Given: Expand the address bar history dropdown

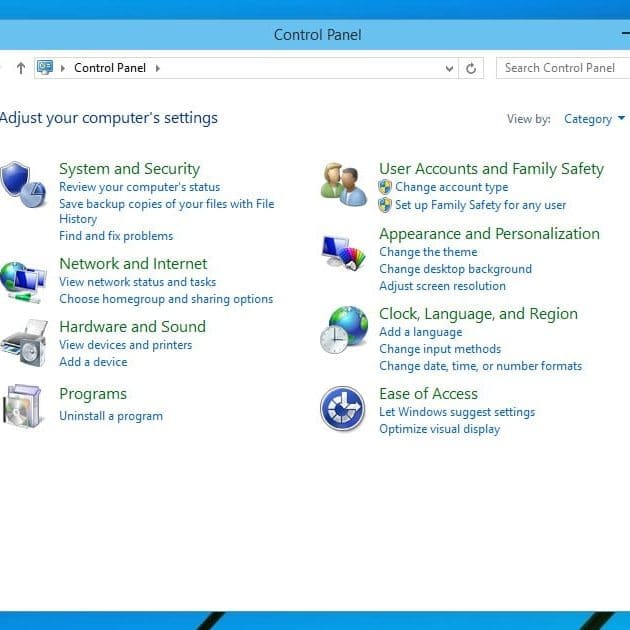Looking at the screenshot, I should pyautogui.click(x=449, y=68).
